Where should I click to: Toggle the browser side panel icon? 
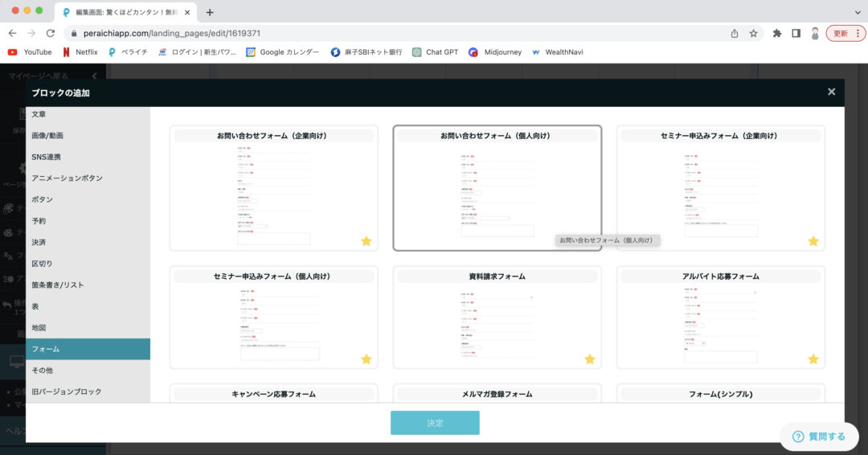tap(796, 33)
